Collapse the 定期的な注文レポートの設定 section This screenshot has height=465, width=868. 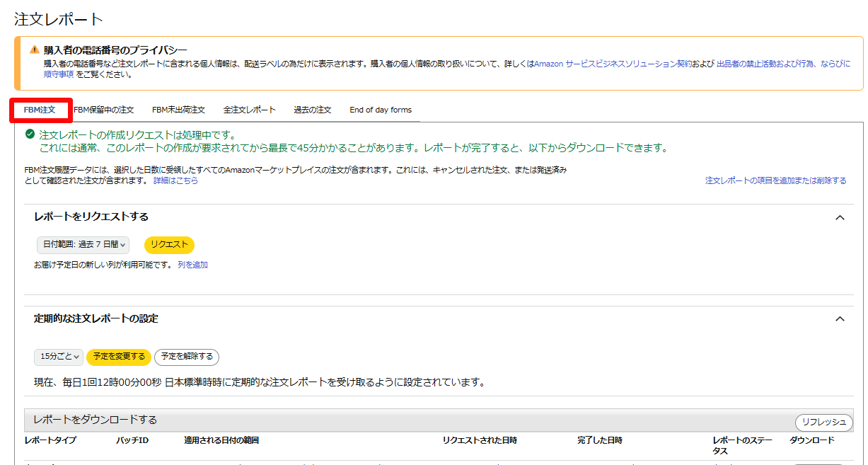click(840, 319)
